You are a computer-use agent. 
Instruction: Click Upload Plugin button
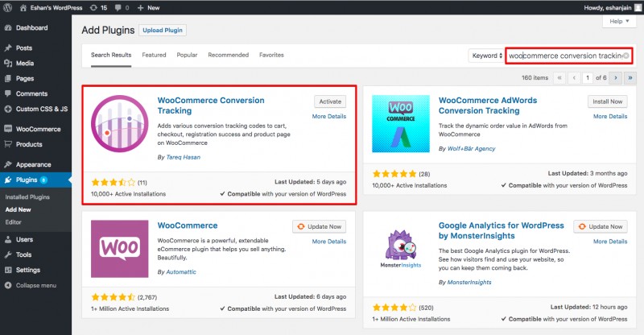pyautogui.click(x=163, y=30)
